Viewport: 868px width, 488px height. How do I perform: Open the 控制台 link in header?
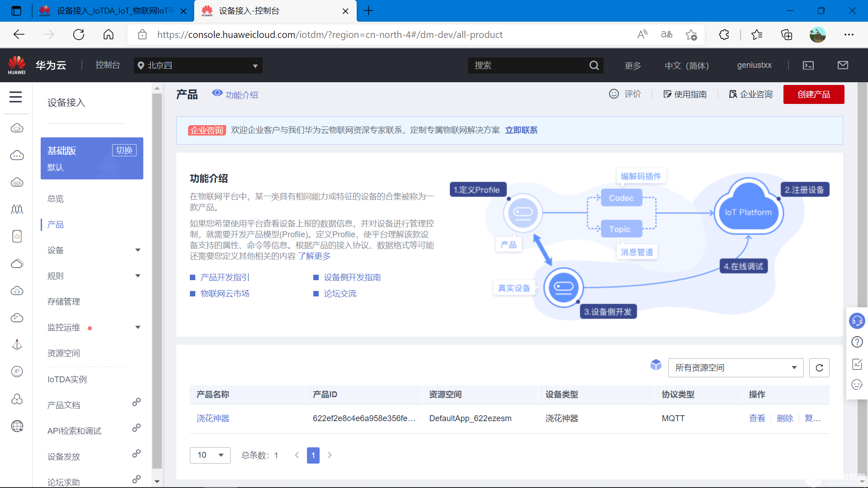coord(108,65)
